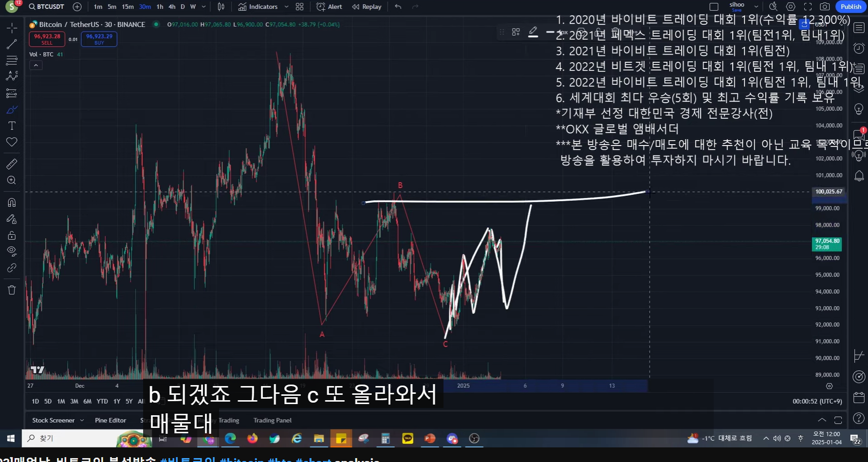
Task: Toggle the green market status dot
Action: (156, 24)
